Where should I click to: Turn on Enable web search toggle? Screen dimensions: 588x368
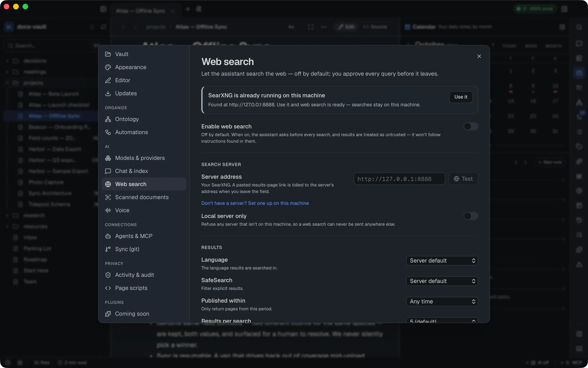point(471,126)
